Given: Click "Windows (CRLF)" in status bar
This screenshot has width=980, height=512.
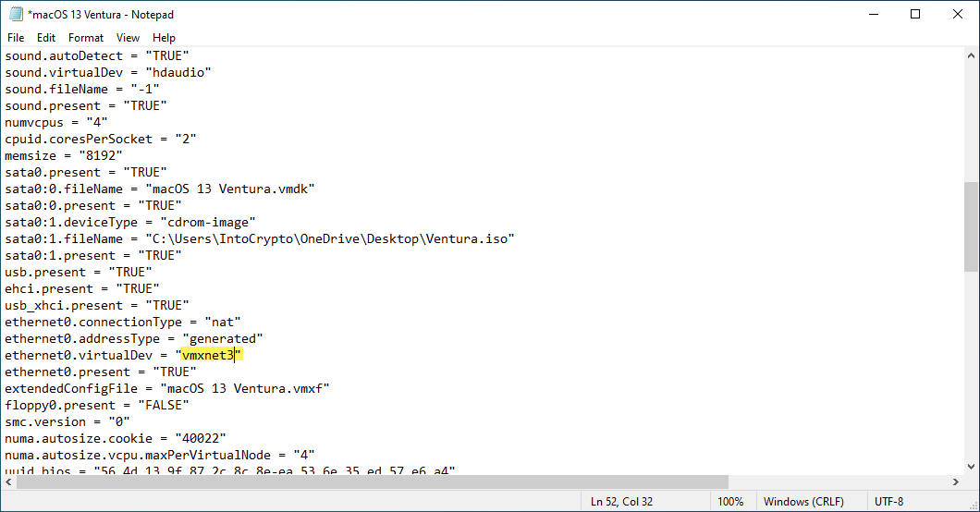Looking at the screenshot, I should tap(803, 502).
